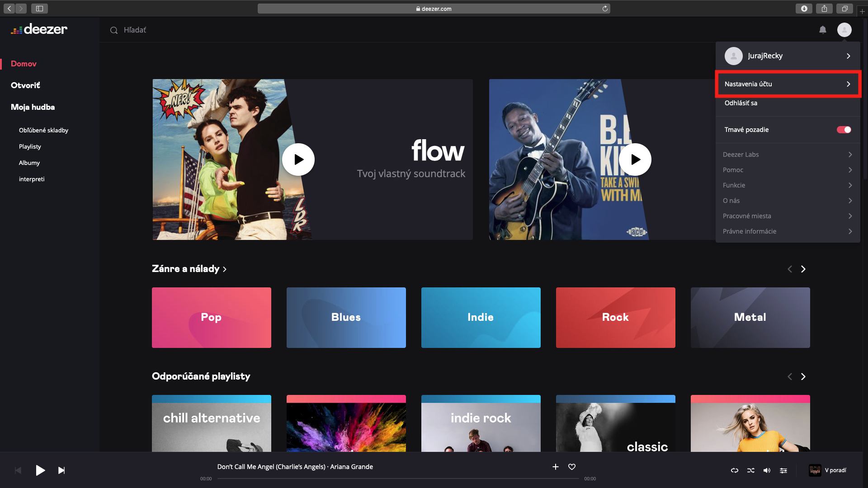Skip to next track
The image size is (868, 488).
coord(61,470)
